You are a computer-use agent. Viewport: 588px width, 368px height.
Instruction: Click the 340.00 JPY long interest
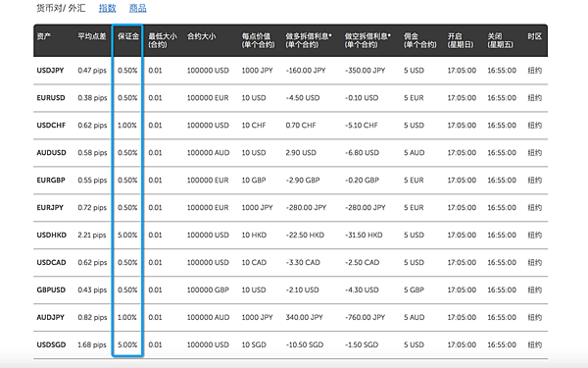304,317
